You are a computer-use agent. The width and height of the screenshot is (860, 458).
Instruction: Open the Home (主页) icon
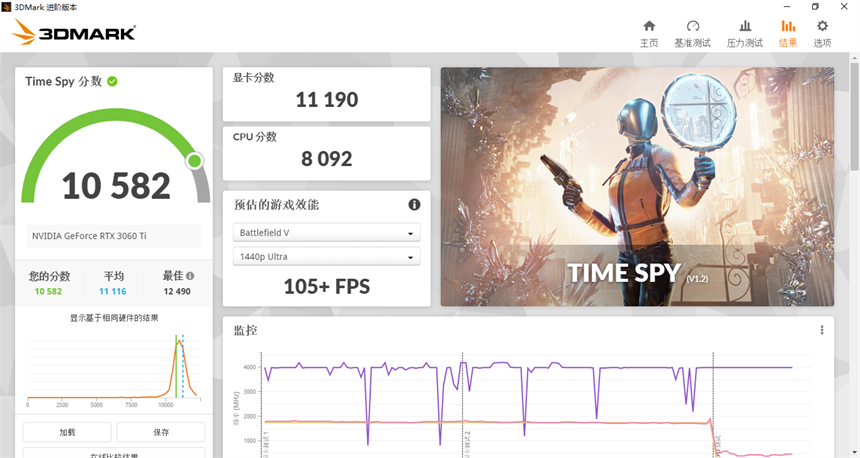click(649, 26)
